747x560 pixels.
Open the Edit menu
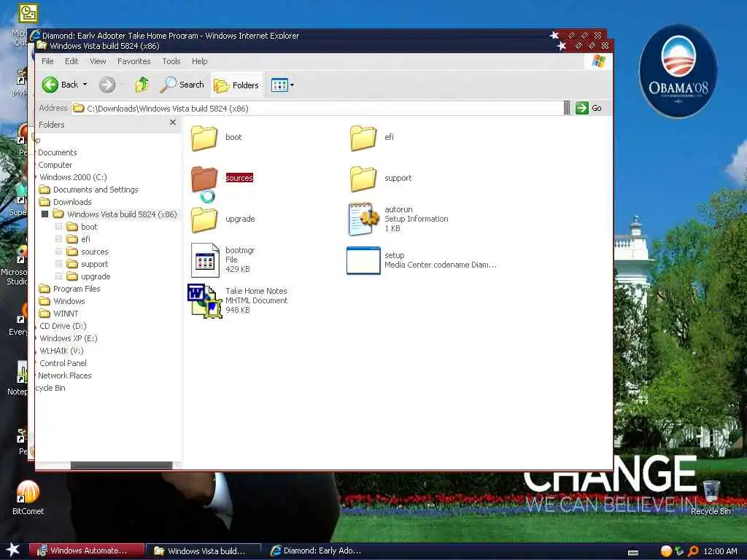71,61
